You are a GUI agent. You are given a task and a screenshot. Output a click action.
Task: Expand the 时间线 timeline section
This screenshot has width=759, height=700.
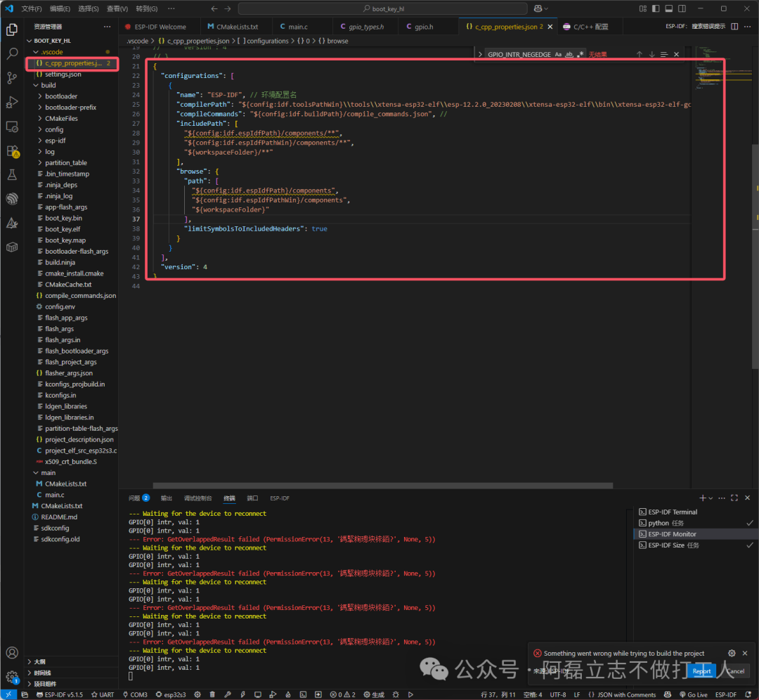coord(72,673)
